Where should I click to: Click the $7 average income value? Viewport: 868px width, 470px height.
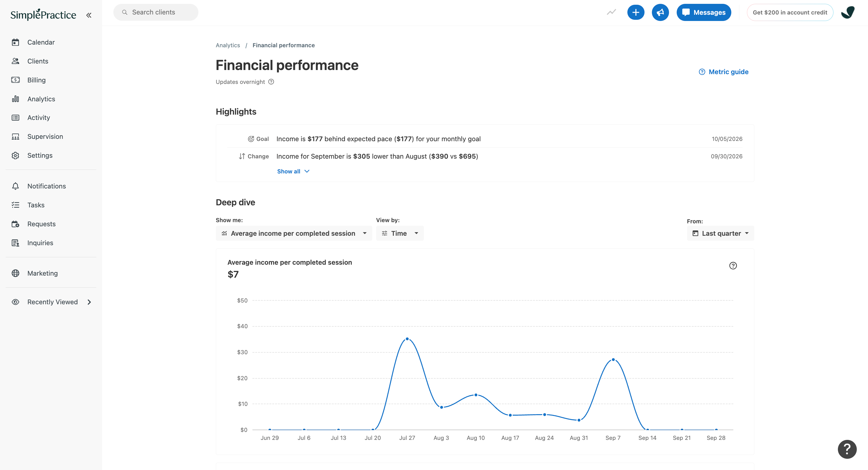pos(233,274)
